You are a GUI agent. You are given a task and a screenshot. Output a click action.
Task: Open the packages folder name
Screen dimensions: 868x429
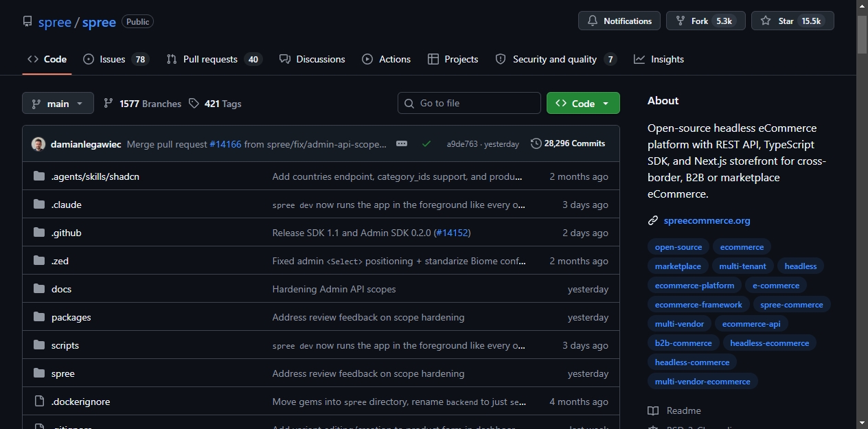point(71,317)
